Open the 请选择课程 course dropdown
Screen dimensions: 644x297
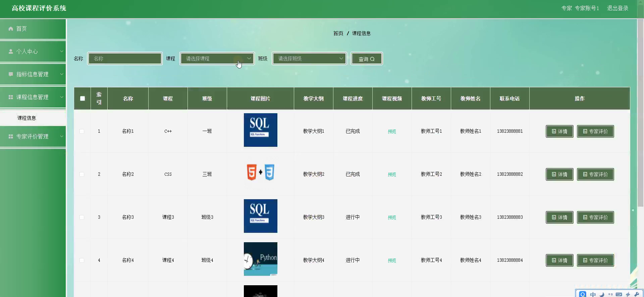[217, 58]
